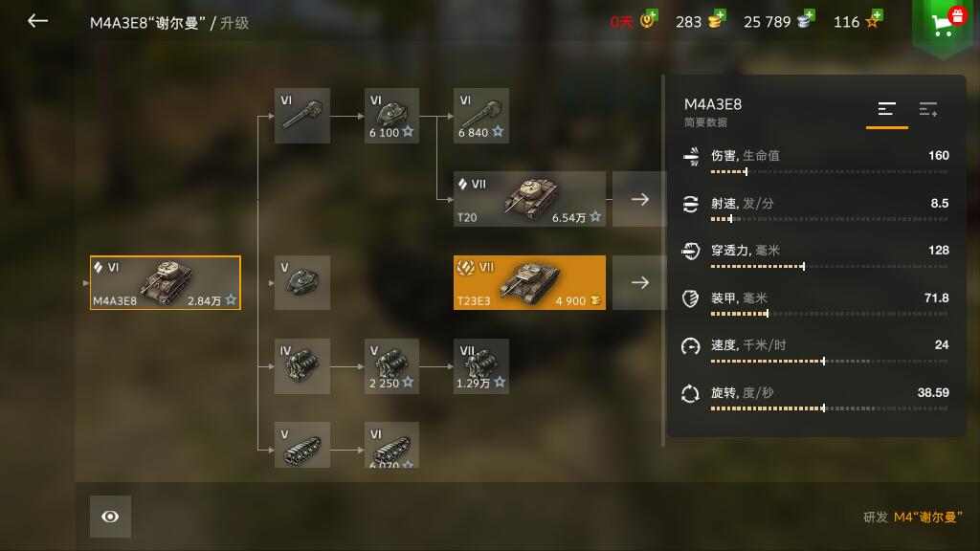Viewport: 980px width, 551px height.
Task: Select the tier VI gun module without cost
Action: [x=301, y=116]
